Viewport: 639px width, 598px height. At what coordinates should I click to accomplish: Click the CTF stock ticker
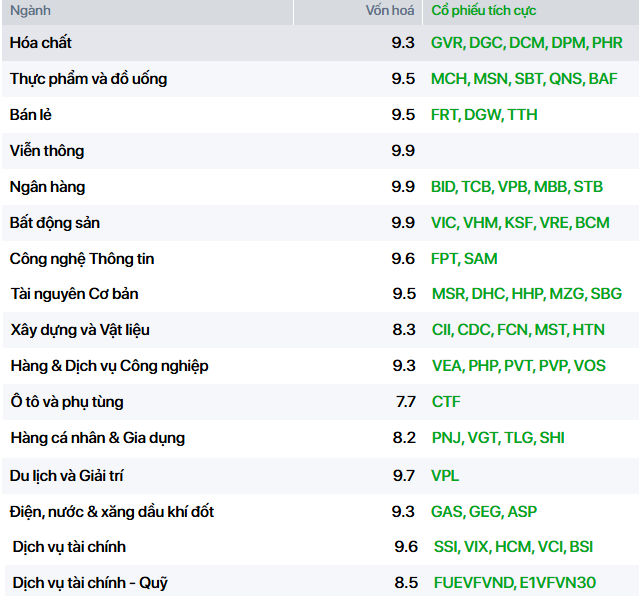(x=446, y=402)
